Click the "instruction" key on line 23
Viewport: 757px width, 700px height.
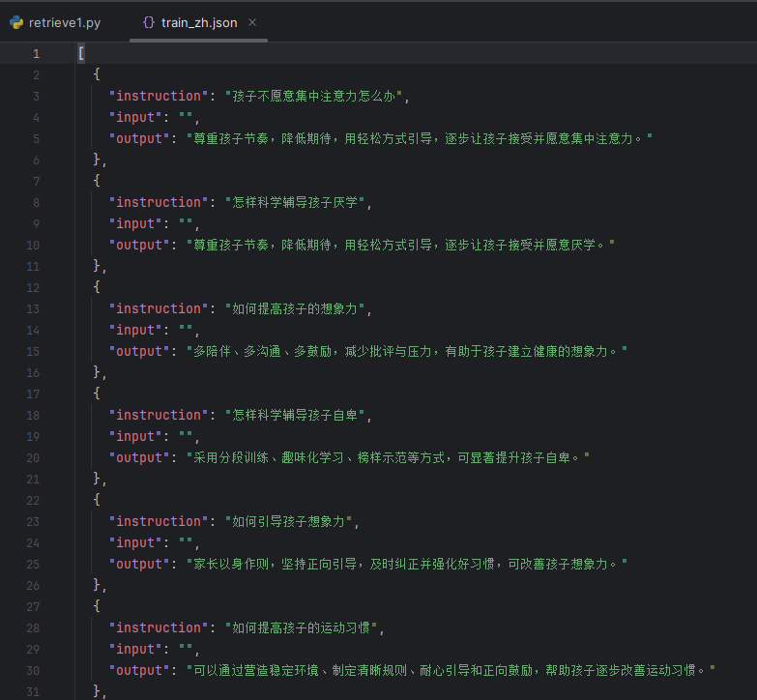click(158, 521)
